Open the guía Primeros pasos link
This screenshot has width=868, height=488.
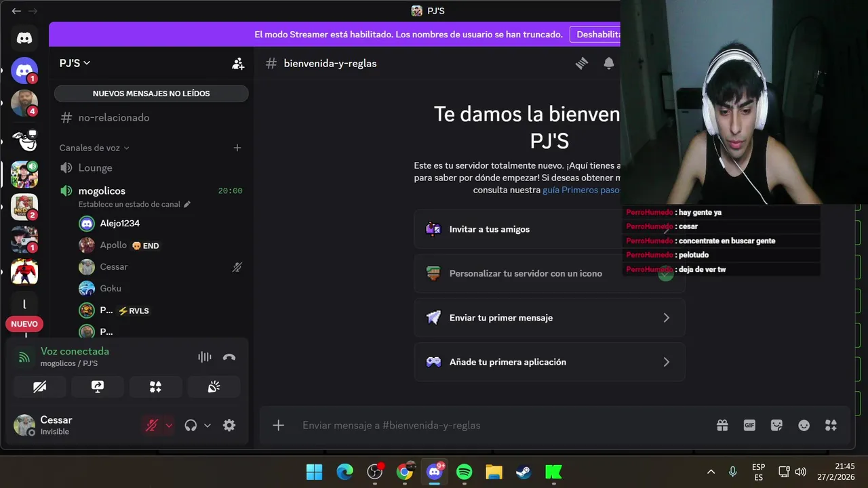581,190
